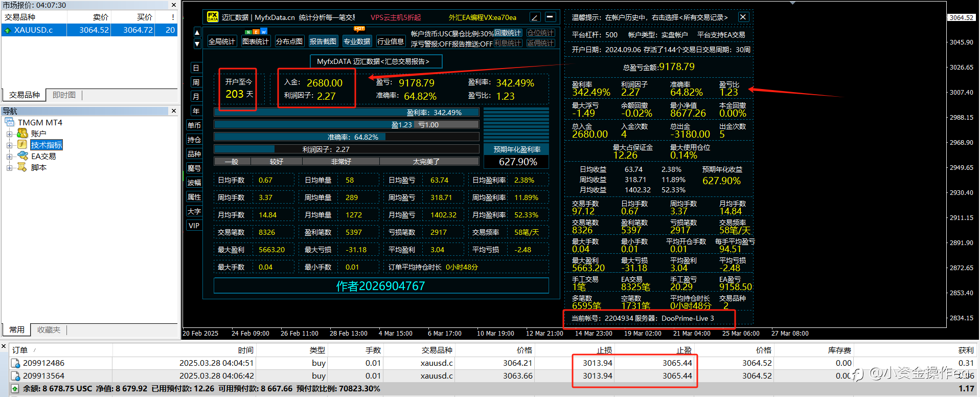
Task: Click the up arrow beside the 全局统计 tab
Action: pos(197,33)
